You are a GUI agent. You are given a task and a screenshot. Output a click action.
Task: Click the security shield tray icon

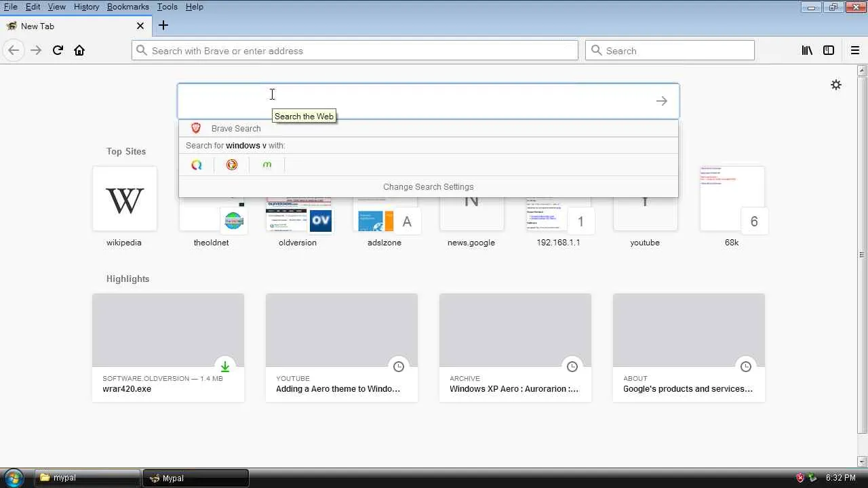[x=800, y=478]
